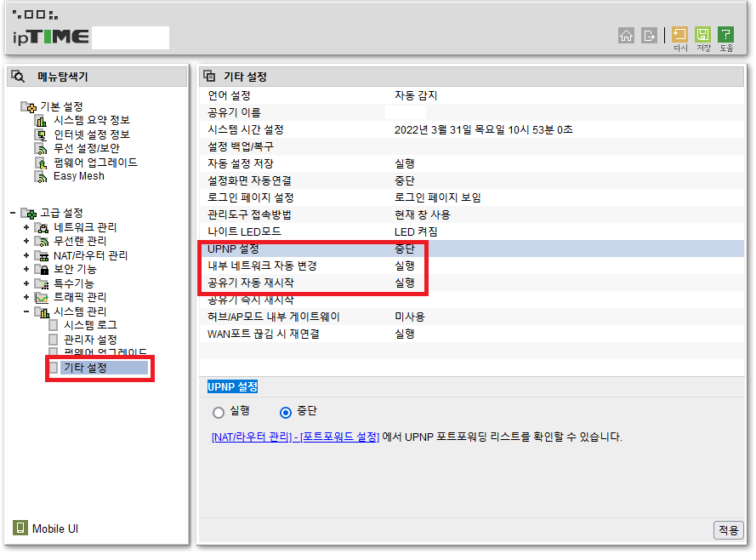Select the 시스템 시간 설정 row
This screenshot has height=560, width=756.
point(471,129)
